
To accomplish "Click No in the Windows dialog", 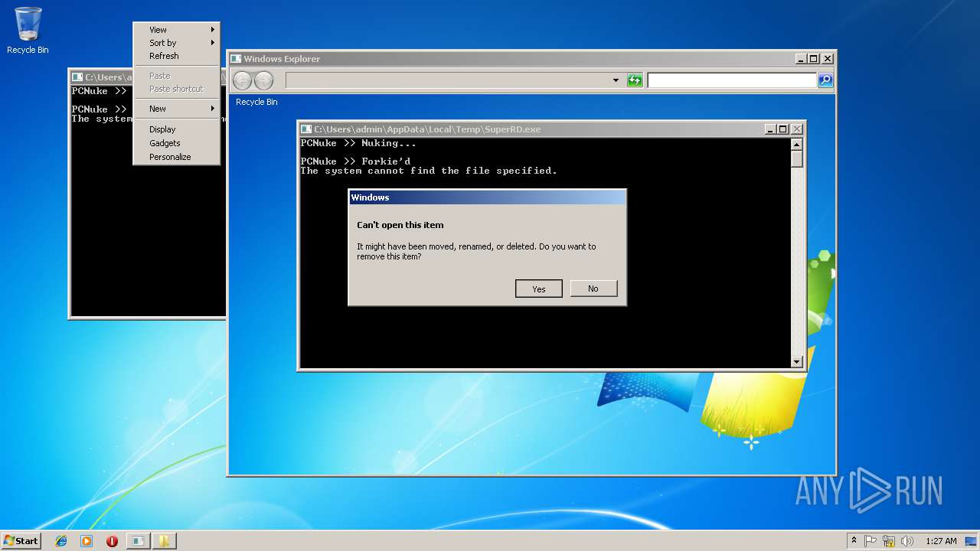I will pyautogui.click(x=593, y=289).
